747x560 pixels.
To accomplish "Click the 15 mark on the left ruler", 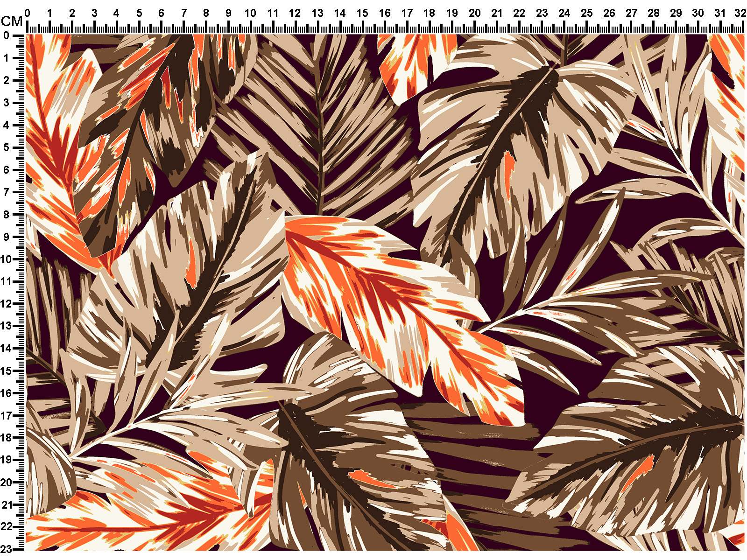I will click(6, 371).
